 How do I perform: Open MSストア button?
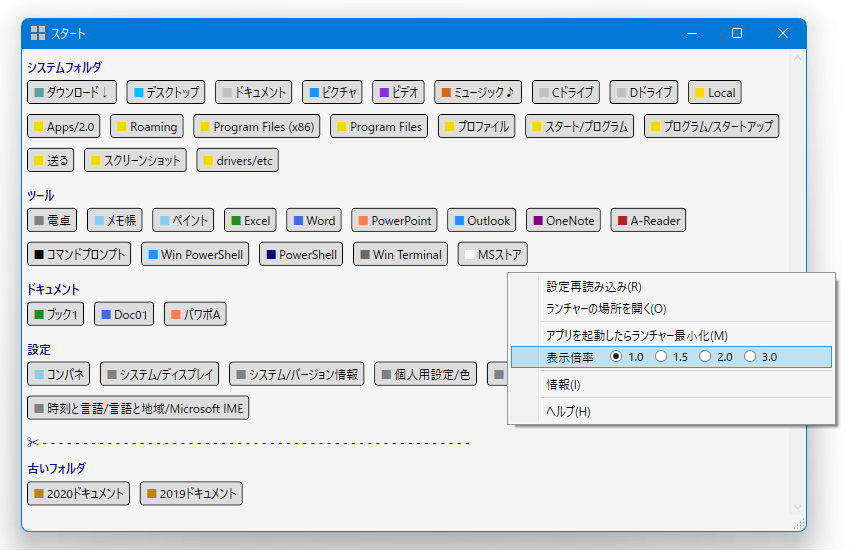[x=493, y=254]
